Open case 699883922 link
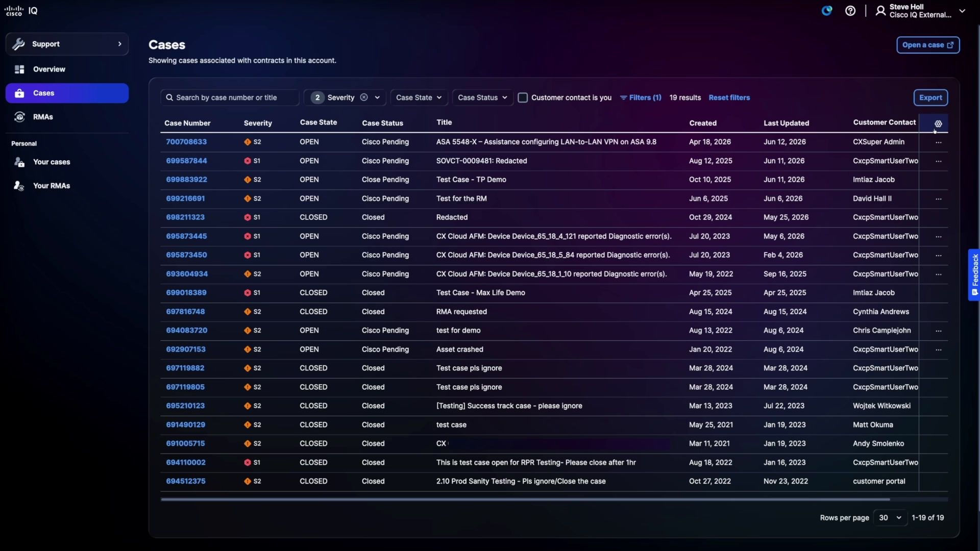 (186, 180)
